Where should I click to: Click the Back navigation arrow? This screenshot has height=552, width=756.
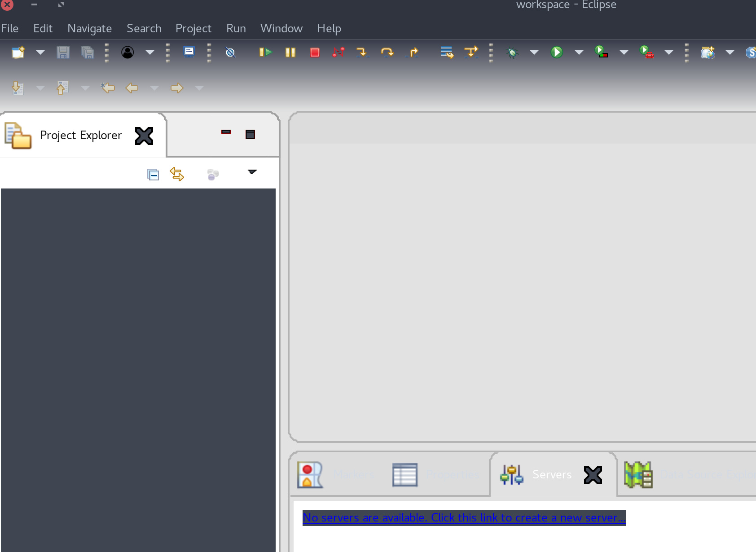[x=132, y=88]
